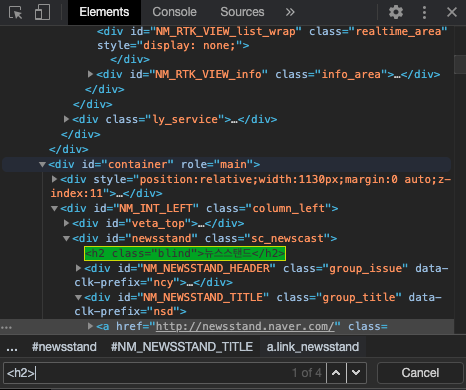Expand the position:relative style div node

coord(54,179)
